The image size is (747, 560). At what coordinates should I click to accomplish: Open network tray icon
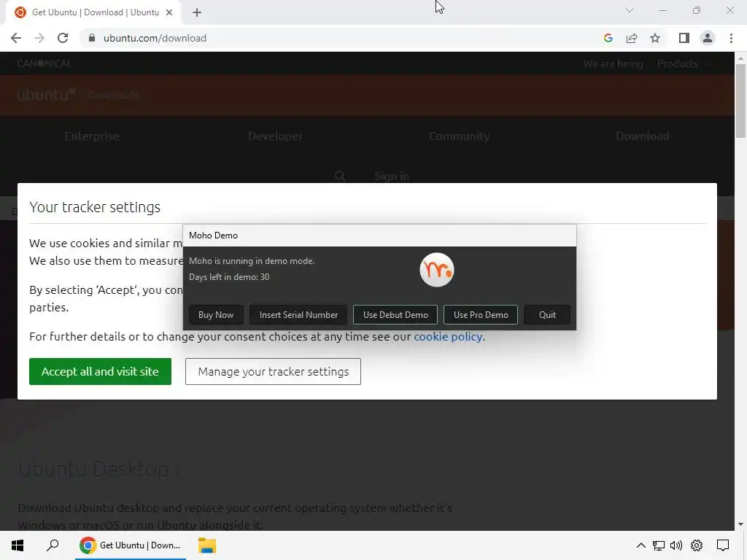pyautogui.click(x=659, y=545)
